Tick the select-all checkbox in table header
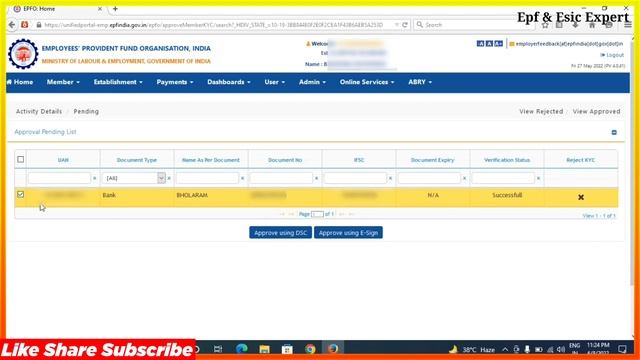The image size is (640, 360). 20,160
